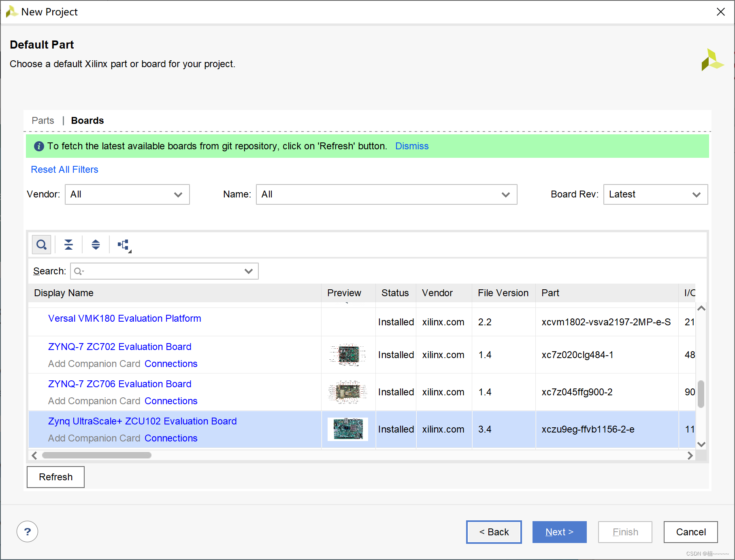Select part cell xcvm1802-vsva2197-2MP-e-S
Screen dimensions: 735x560
(606, 322)
